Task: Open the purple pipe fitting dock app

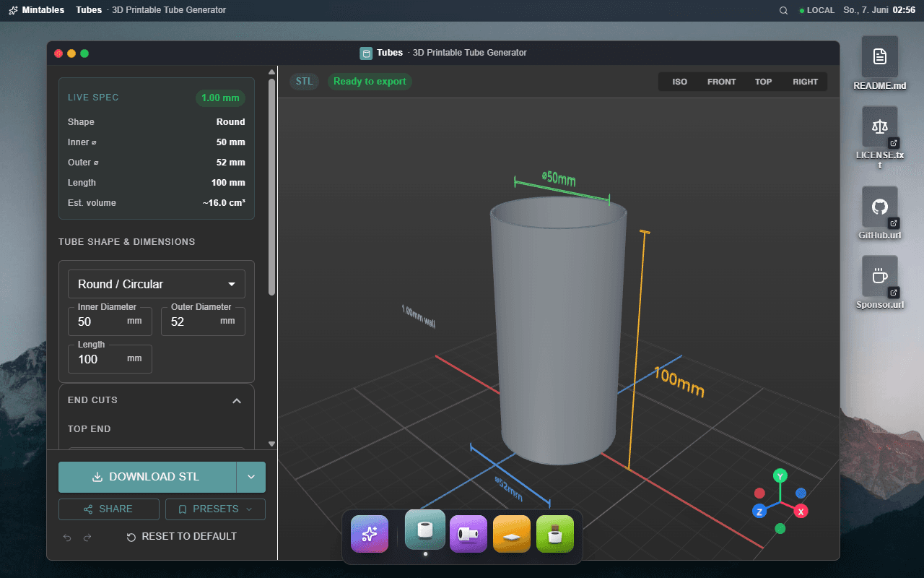Action: 468,534
